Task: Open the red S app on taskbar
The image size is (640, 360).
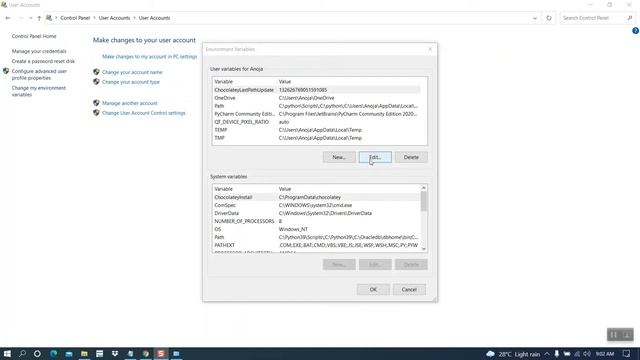Action: point(161,353)
